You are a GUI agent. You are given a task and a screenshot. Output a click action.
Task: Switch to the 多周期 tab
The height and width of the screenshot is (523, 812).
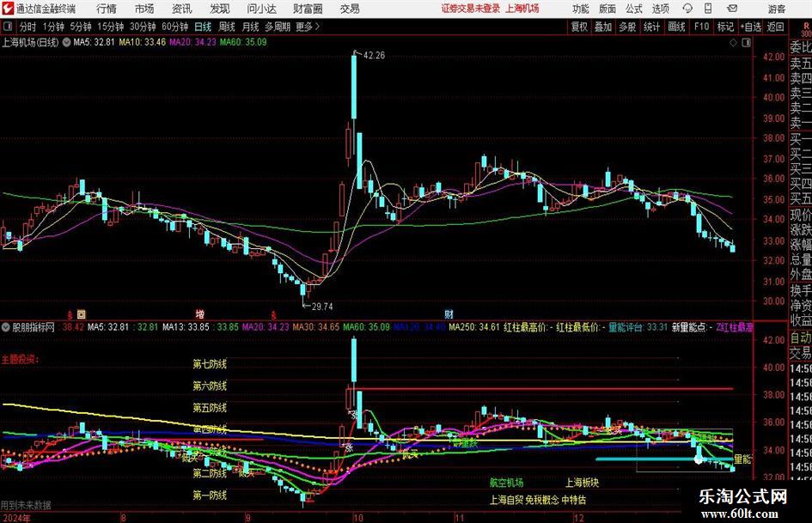click(x=278, y=27)
